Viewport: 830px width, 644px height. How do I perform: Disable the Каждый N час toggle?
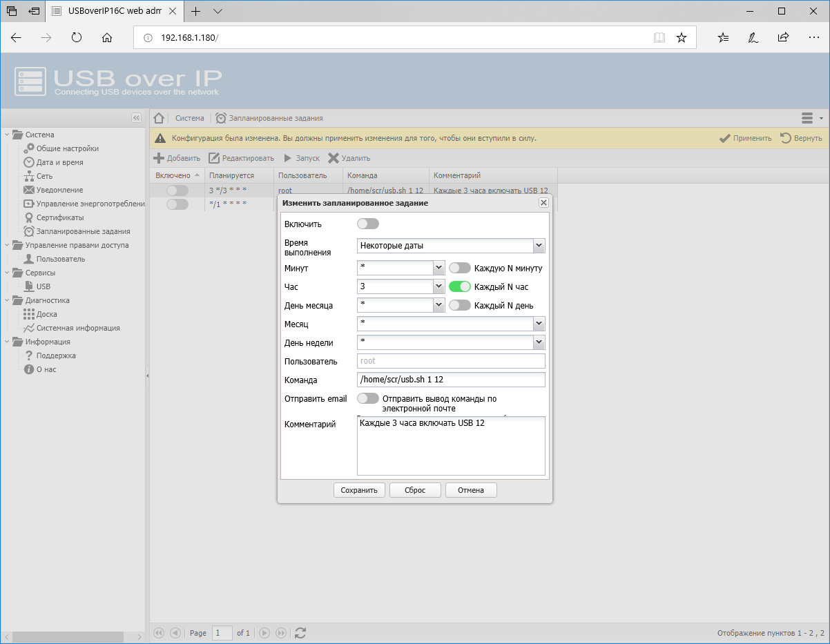(460, 286)
